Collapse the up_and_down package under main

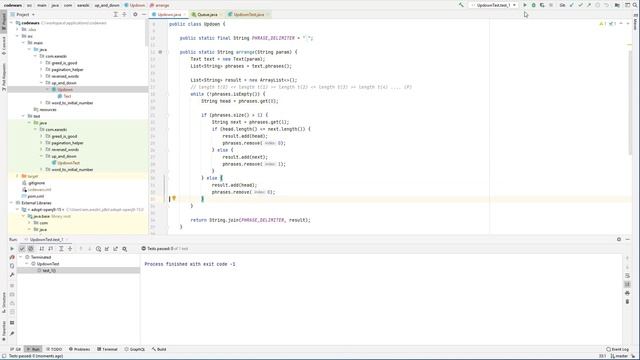tap(41, 82)
